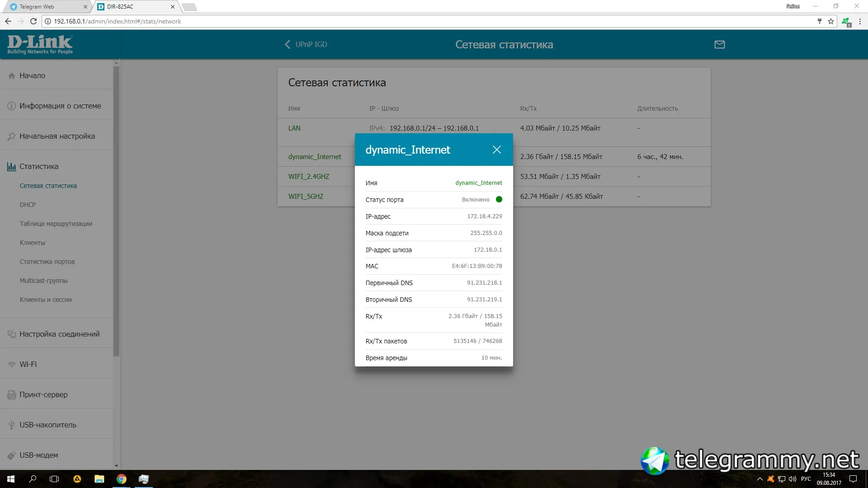Close the dynamic_Internet popup dialog
868x488 pixels.
(x=496, y=150)
